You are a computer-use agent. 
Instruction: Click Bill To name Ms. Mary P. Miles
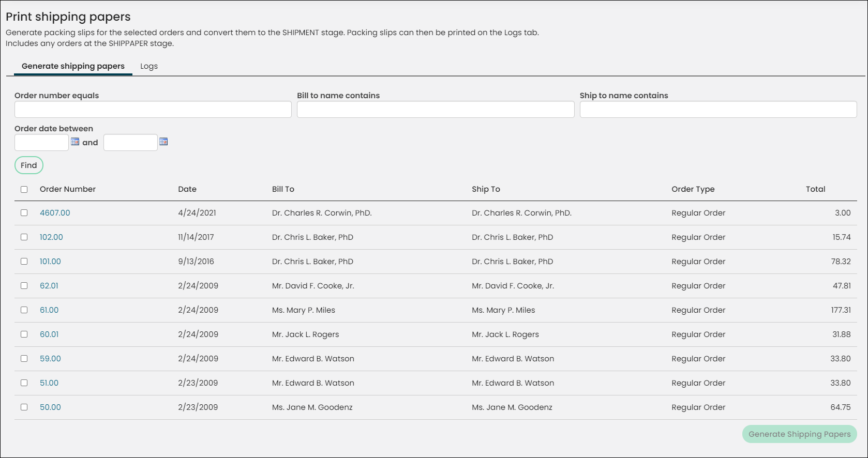pyautogui.click(x=304, y=310)
